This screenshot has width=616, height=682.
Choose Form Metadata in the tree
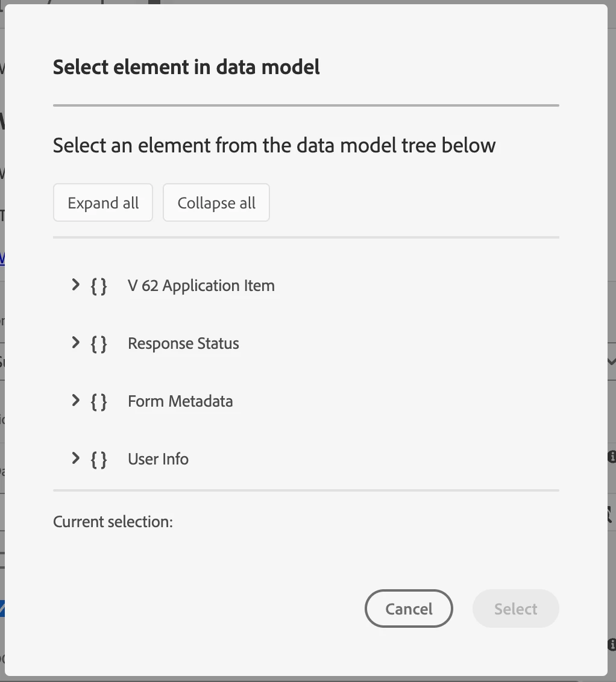(x=180, y=401)
